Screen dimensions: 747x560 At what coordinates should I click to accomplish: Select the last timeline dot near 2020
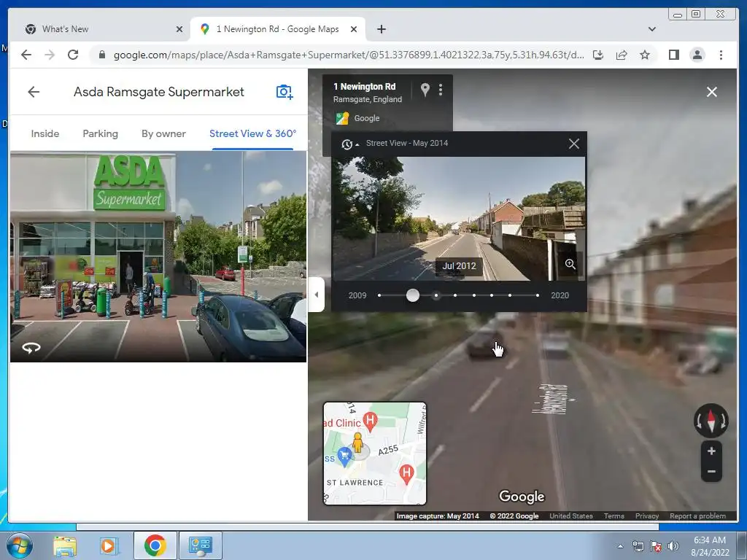538,295
